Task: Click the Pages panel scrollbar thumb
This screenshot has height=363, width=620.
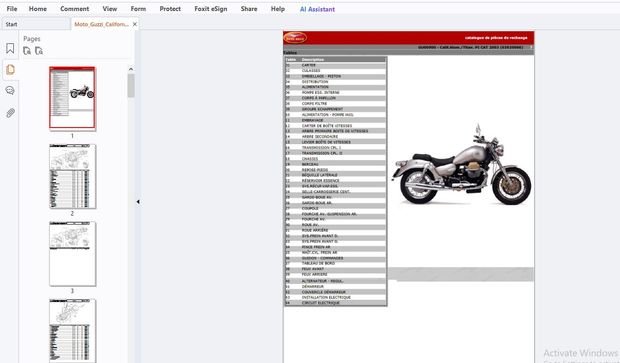Action: 131,85
